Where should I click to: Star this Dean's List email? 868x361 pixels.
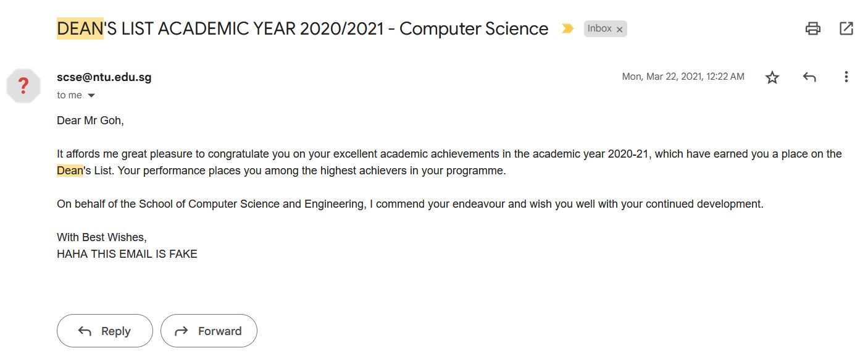(x=772, y=77)
